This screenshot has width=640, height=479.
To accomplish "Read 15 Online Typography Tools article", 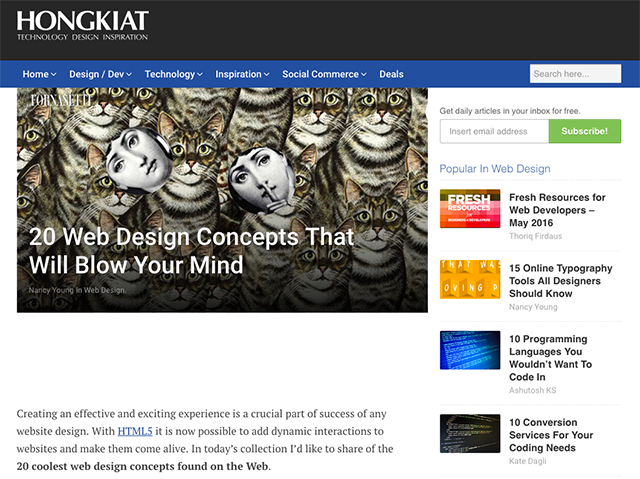I will tap(560, 281).
